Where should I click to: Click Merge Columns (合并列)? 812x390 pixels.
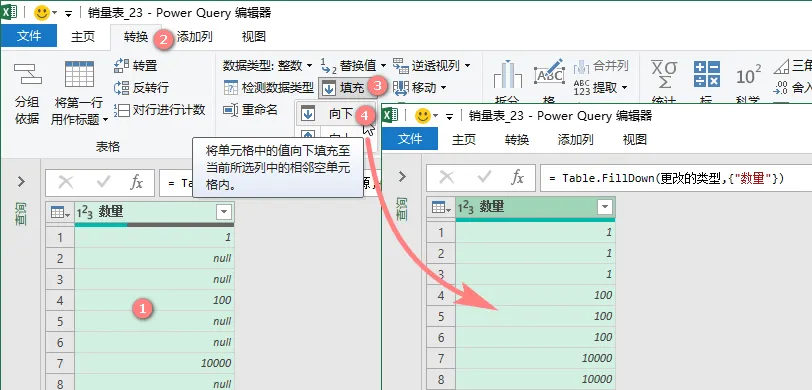click(x=601, y=66)
